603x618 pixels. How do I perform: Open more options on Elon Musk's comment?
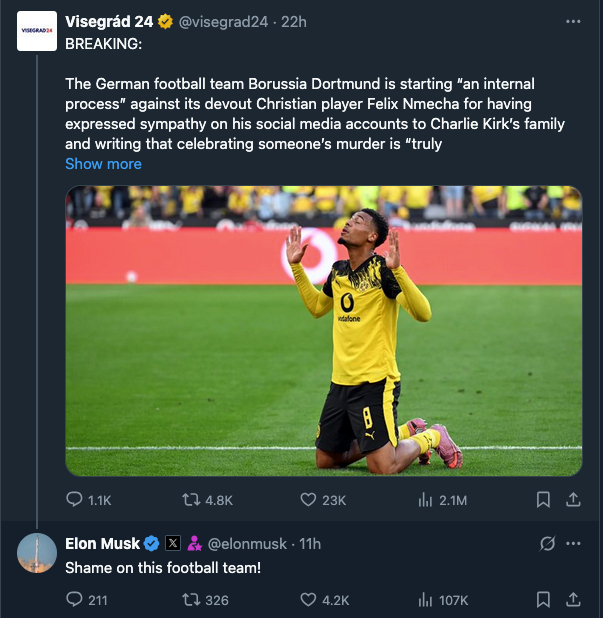pos(573,543)
